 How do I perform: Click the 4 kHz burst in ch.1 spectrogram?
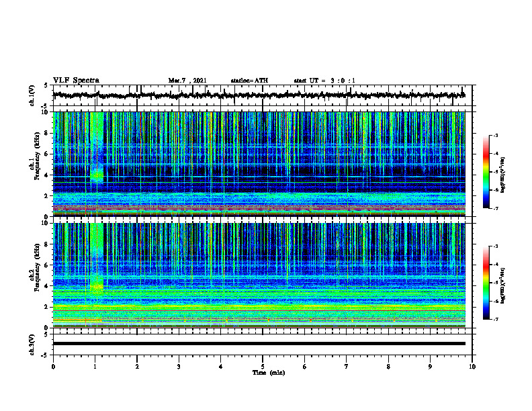[97, 176]
